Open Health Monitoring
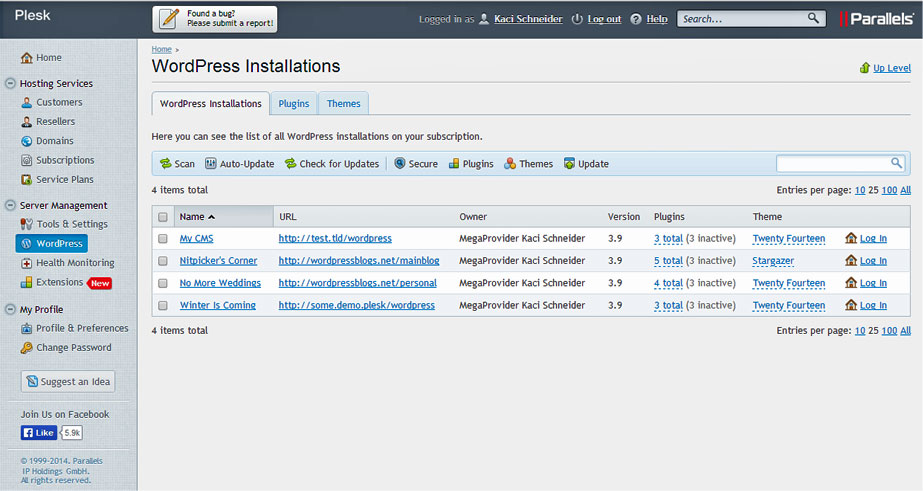Image resolution: width=923 pixels, height=491 pixels. (68, 263)
